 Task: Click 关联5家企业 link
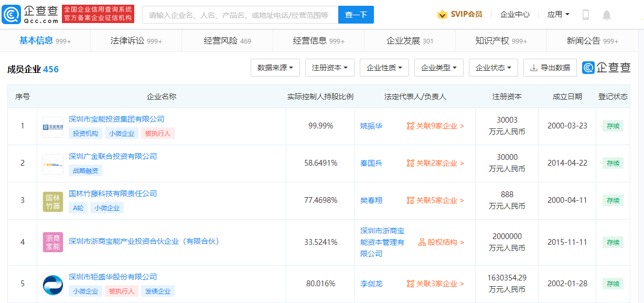click(440, 201)
